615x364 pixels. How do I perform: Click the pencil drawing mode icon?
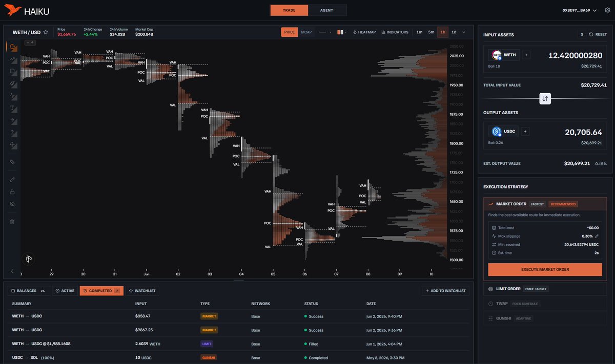click(12, 180)
